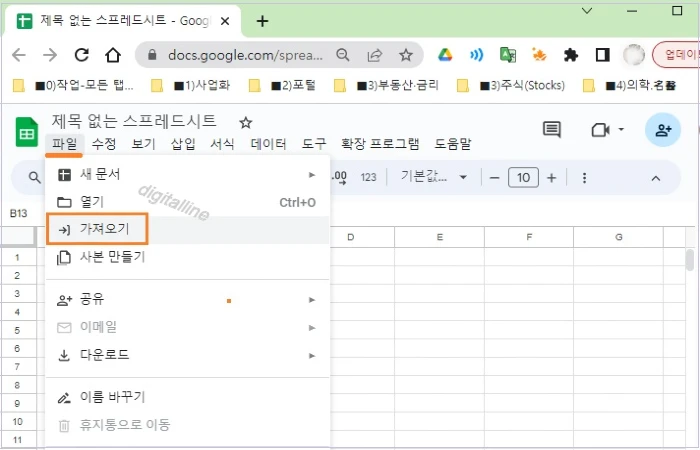
Task: Click the font size field showing 10
Action: (x=523, y=178)
